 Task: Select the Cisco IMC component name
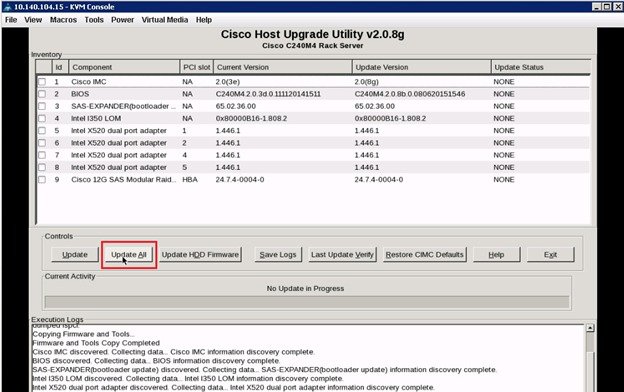(89, 82)
